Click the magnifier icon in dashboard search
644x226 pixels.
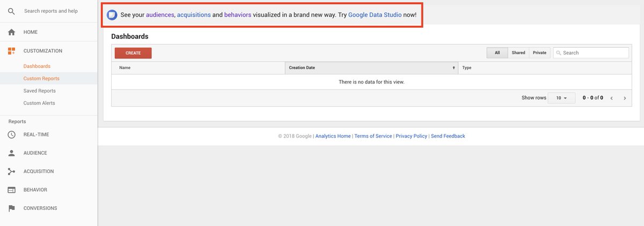click(559, 53)
